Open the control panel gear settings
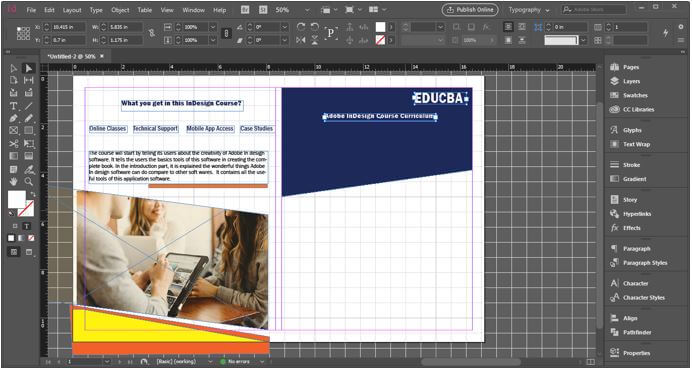The width and height of the screenshot is (692, 370). click(681, 27)
